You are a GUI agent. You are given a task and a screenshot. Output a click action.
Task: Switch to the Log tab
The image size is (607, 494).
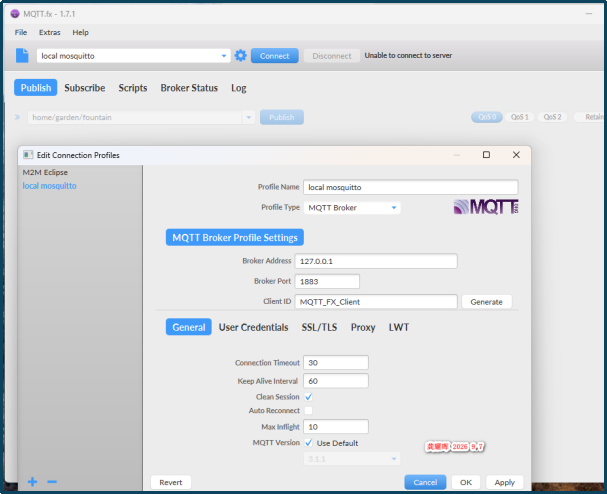click(x=239, y=88)
